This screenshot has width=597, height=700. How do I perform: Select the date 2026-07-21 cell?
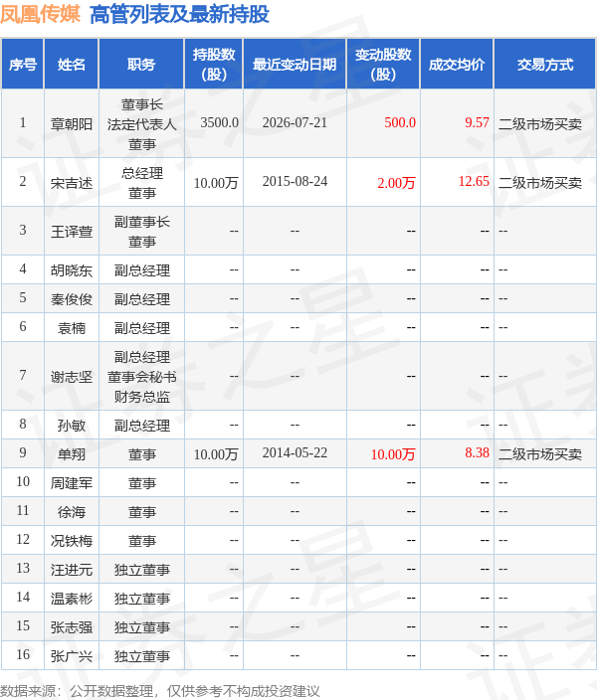[295, 122]
